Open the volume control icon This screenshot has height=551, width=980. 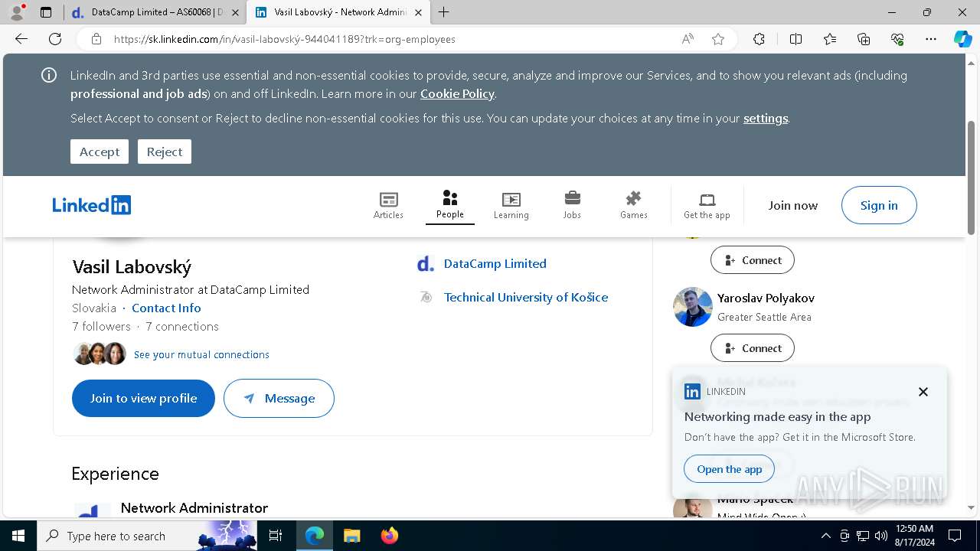pos(880,536)
